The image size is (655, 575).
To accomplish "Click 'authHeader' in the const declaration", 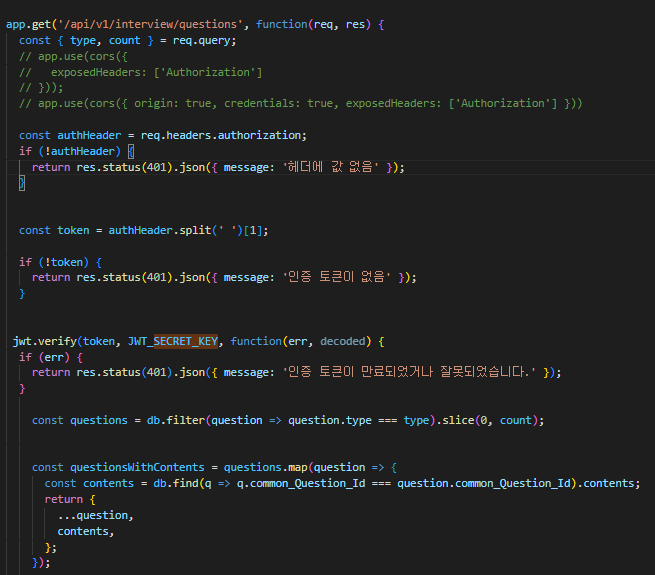I will point(89,135).
